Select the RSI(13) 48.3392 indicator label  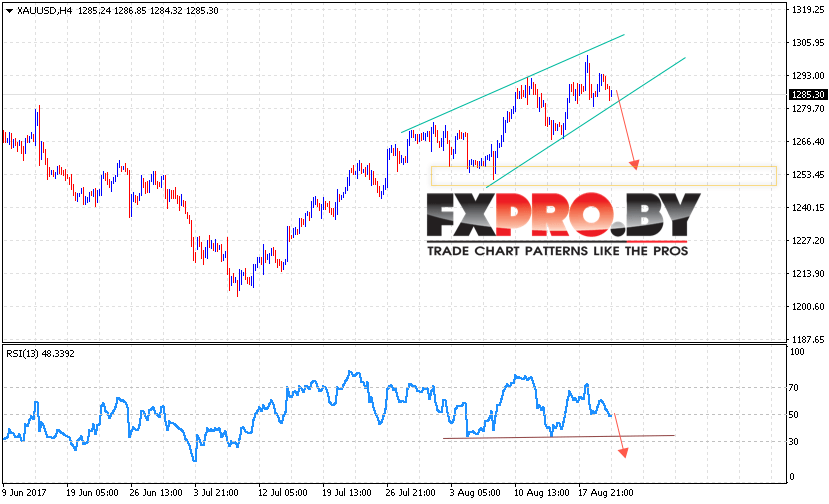click(x=40, y=353)
